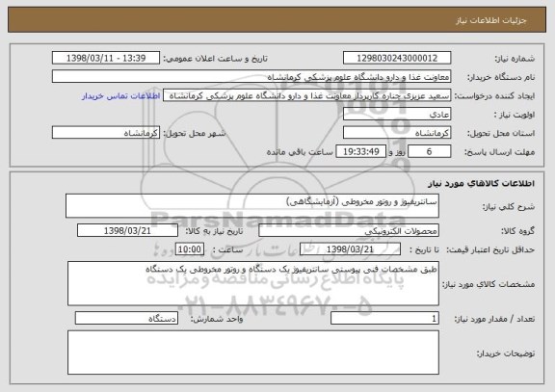
Task: Click the label اولویت نیاز
Action: (515, 115)
